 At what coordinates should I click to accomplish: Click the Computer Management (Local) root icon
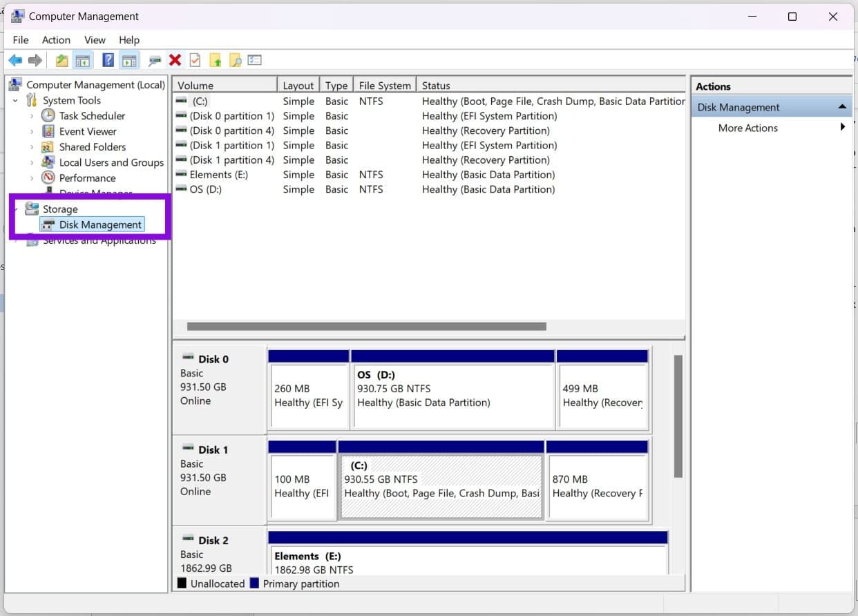point(15,84)
